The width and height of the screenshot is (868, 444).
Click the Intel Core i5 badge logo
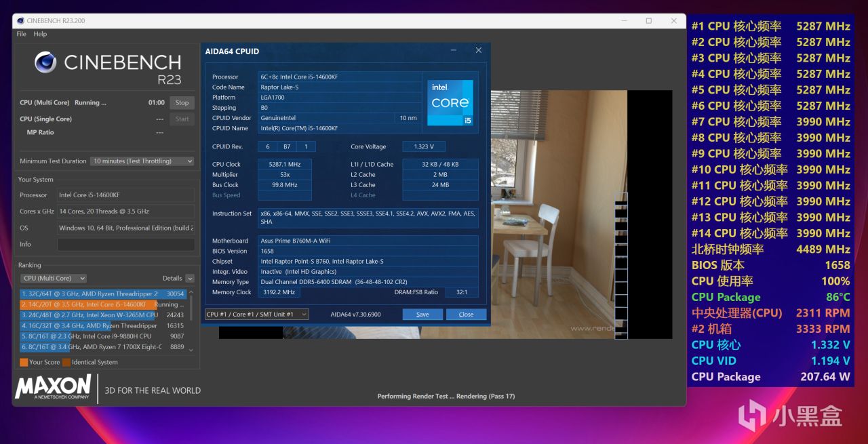point(450,102)
